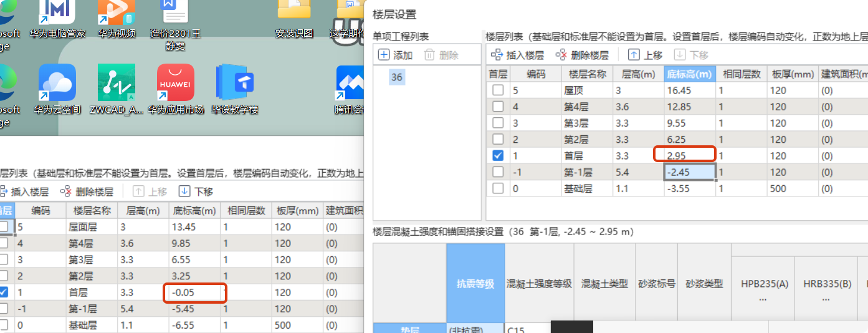This screenshot has height=333, width=868.
Task: Tick the 第-1层 row checkbox in 楼层设置
Action: [x=498, y=171]
